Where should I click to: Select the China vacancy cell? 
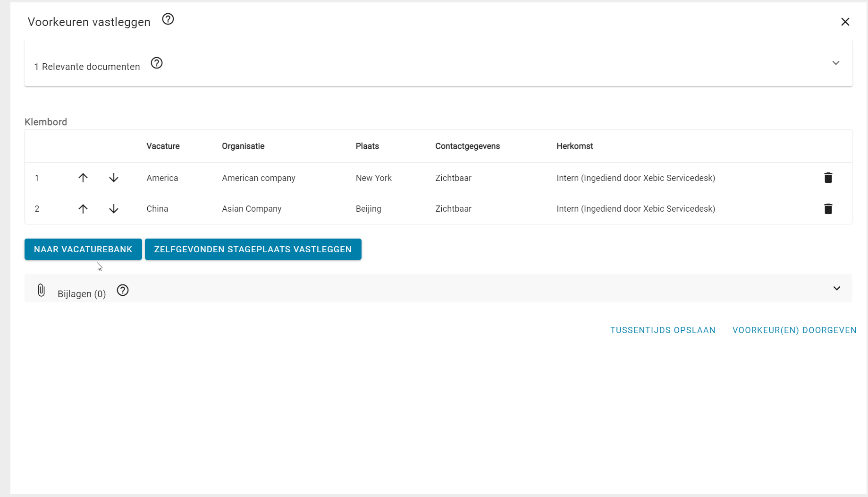coord(157,209)
